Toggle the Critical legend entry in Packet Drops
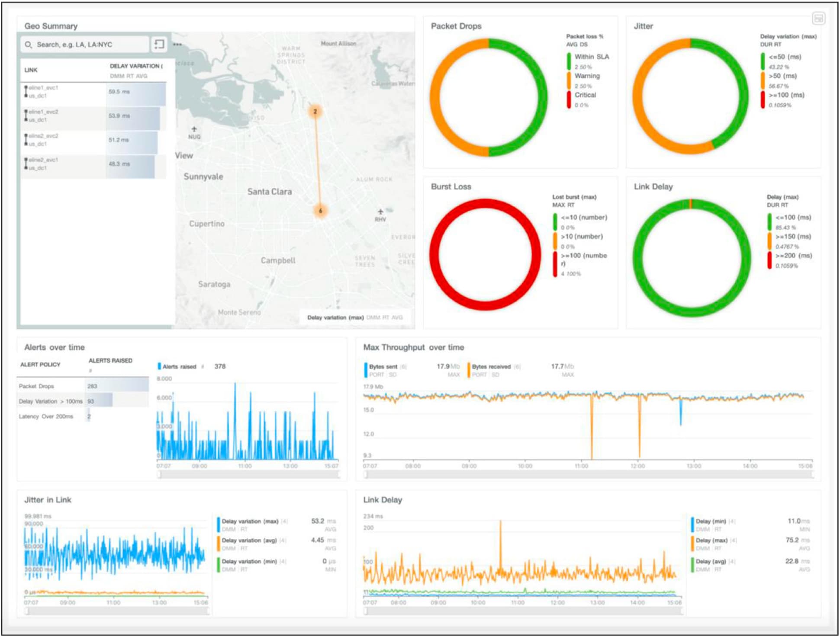Screen dimensions: 840x637 coord(585,95)
